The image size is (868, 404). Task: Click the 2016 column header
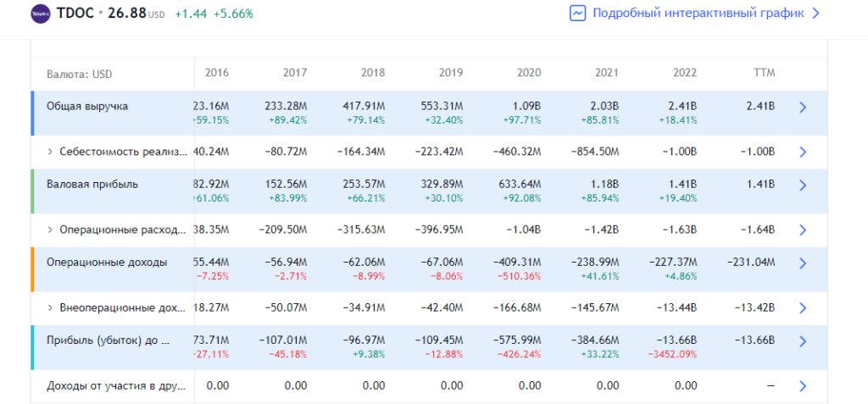click(x=216, y=73)
